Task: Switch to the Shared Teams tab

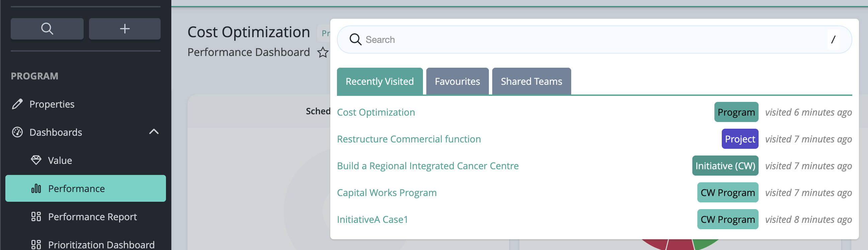Action: (531, 81)
